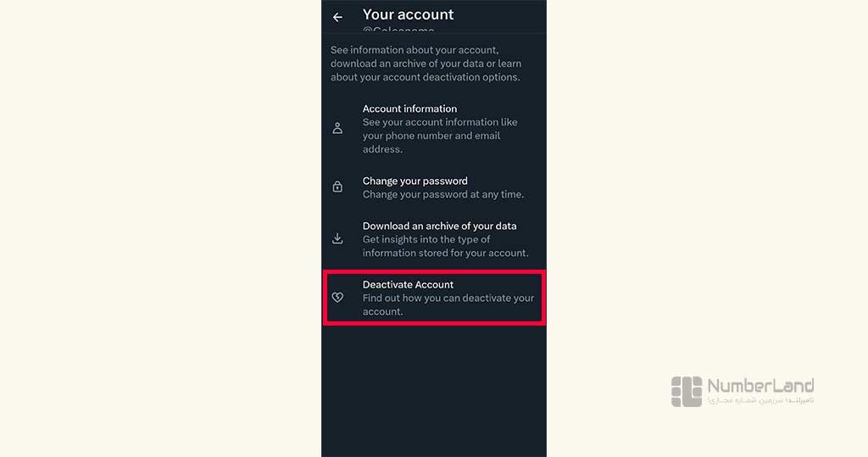The width and height of the screenshot is (868, 457).
Task: Select Deactivate Account
Action: pyautogui.click(x=434, y=298)
